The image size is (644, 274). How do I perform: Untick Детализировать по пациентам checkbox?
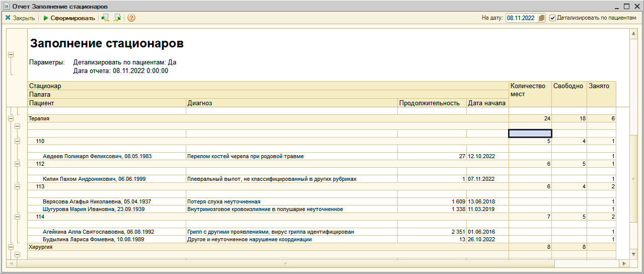pos(553,18)
